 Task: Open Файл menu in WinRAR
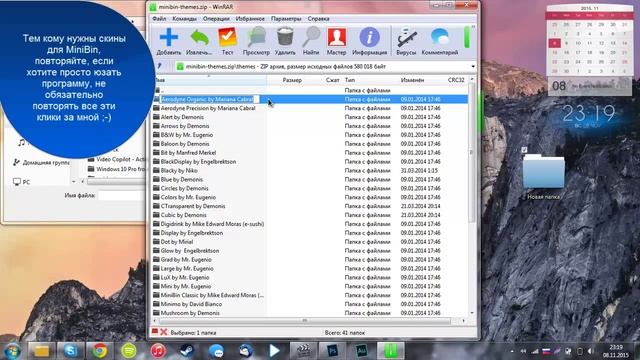pyautogui.click(x=159, y=19)
